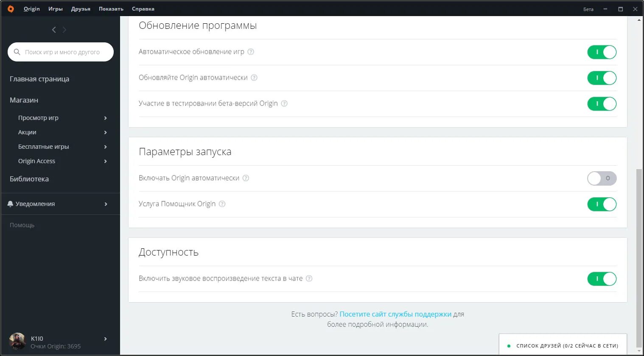Click the K110 username text

click(37, 339)
